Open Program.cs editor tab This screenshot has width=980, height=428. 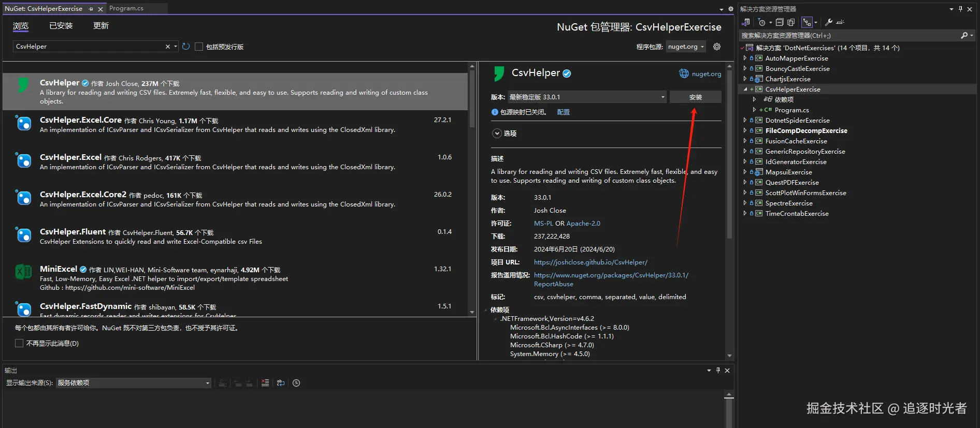126,8
